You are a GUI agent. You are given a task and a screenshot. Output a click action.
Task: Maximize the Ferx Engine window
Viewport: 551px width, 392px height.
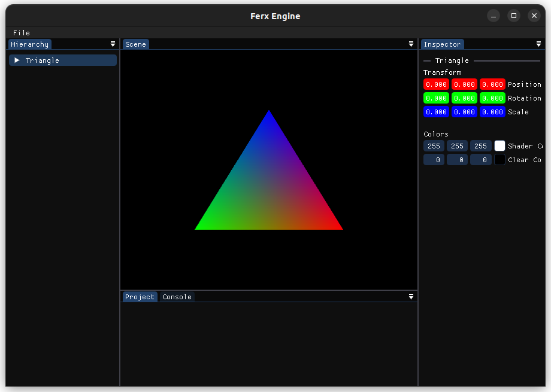[513, 16]
